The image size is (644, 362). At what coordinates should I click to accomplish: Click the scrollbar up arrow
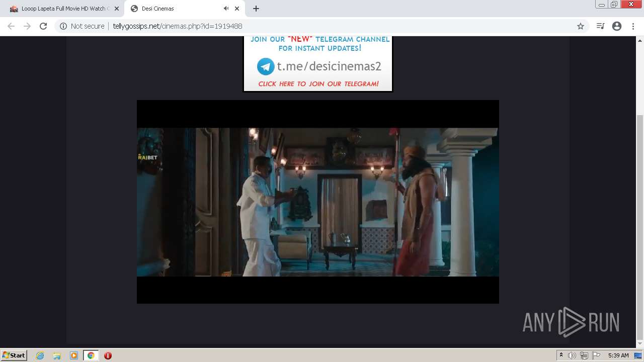pyautogui.click(x=640, y=40)
